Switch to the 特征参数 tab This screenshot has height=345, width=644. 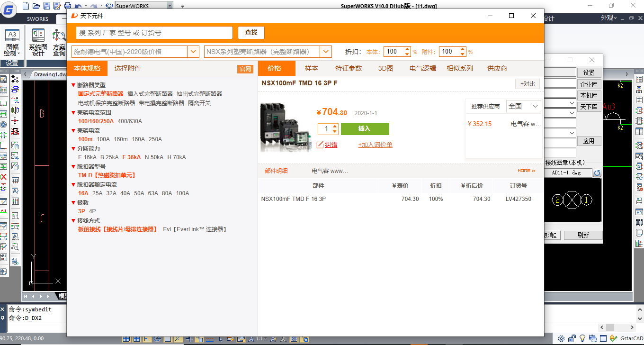[349, 68]
